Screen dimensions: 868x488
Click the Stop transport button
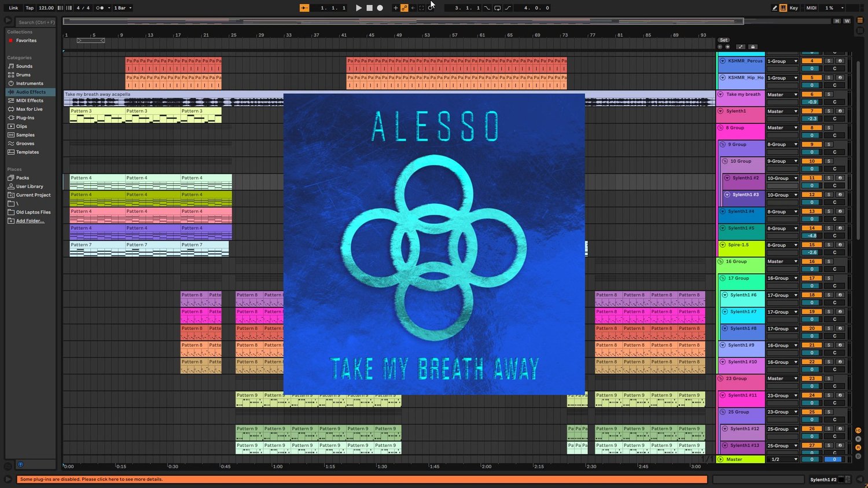[369, 8]
